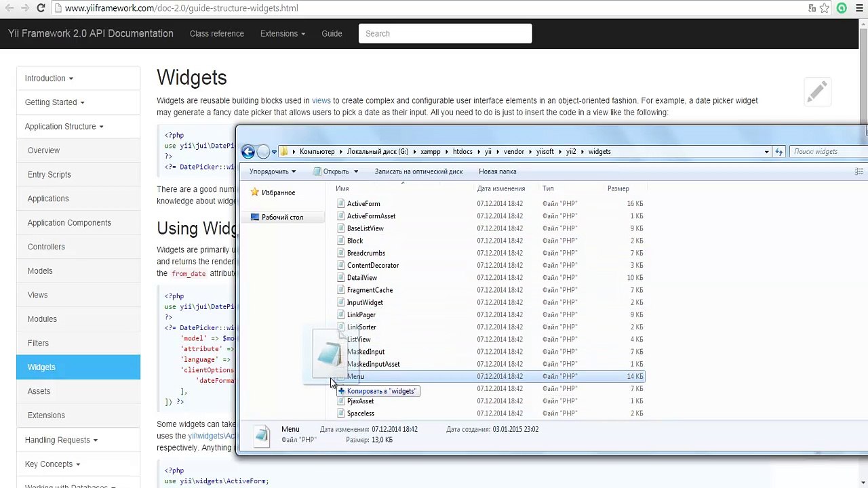Create a folder with Новая папка
868x488 pixels.
(x=498, y=171)
